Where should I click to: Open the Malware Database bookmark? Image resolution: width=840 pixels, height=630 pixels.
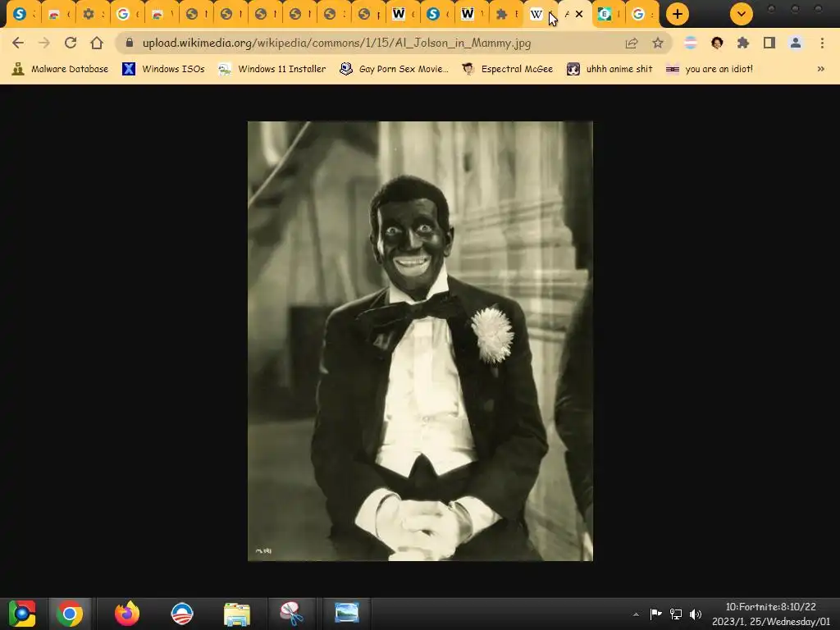point(60,69)
